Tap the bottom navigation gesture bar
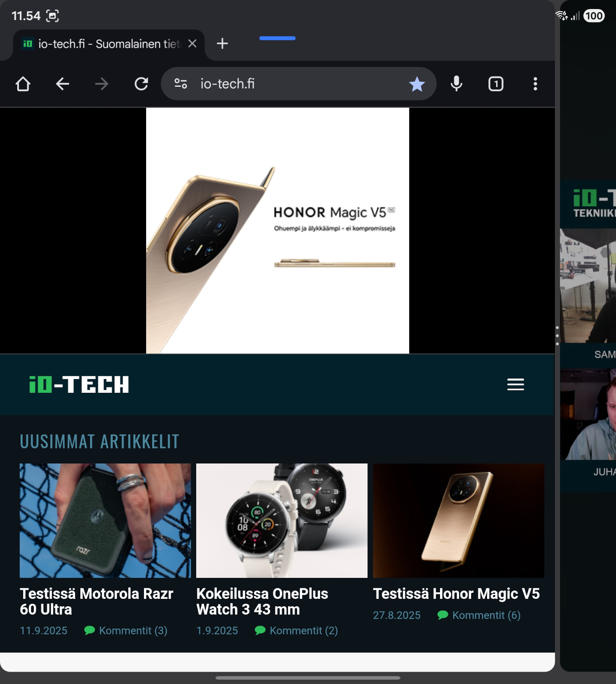Viewport: 616px width, 684px height. (308, 678)
